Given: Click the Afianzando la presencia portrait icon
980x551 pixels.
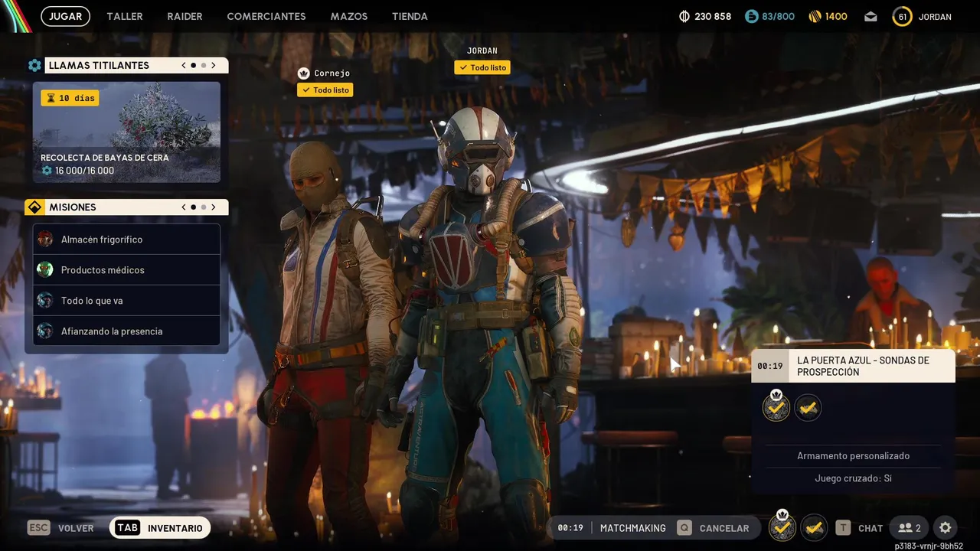Looking at the screenshot, I should [x=45, y=331].
